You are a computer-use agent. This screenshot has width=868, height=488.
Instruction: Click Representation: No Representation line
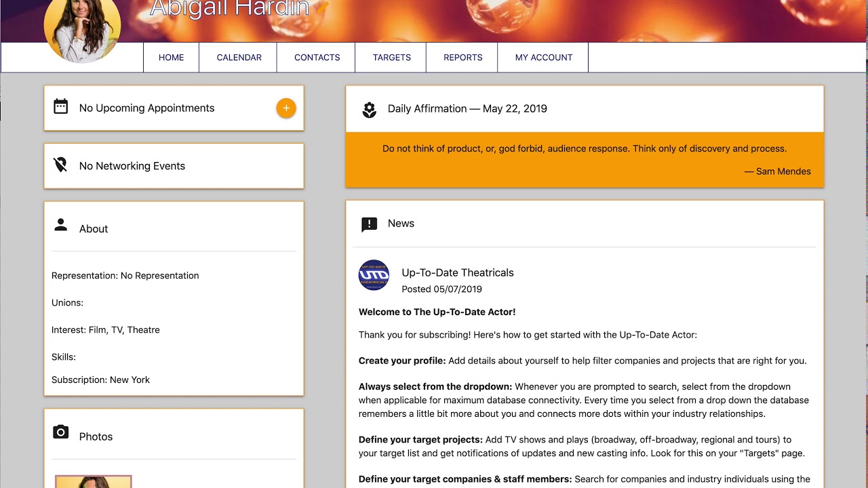click(x=125, y=276)
